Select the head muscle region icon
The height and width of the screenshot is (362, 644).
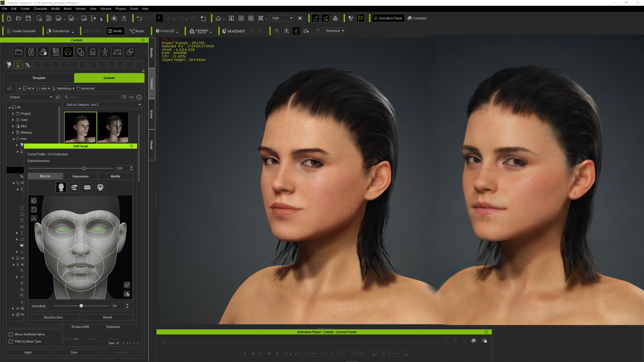coord(61,187)
